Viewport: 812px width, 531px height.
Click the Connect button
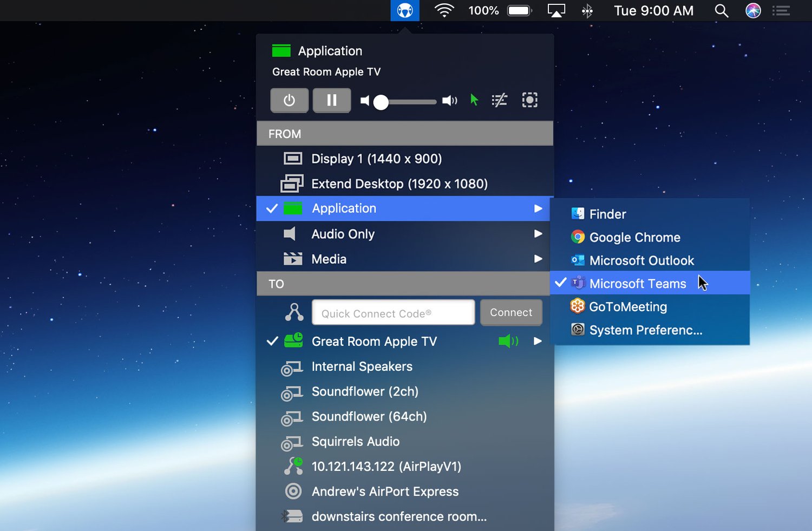(510, 312)
